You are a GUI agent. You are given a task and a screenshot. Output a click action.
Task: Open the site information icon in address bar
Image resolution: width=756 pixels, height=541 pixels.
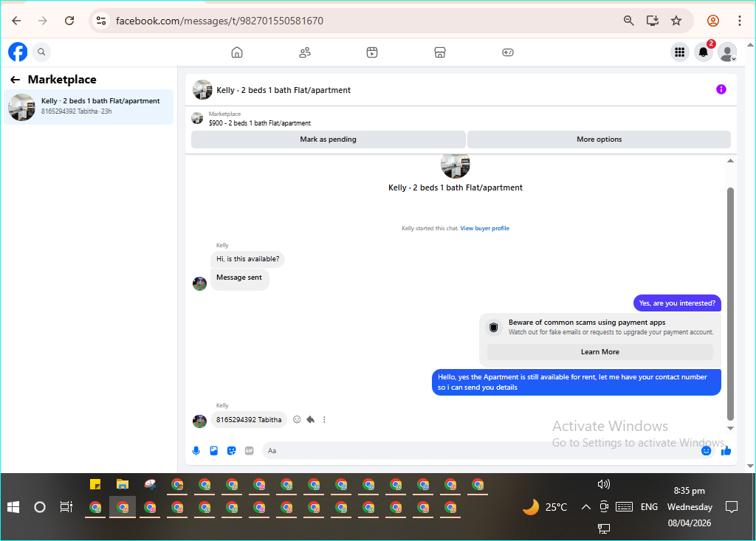tap(101, 21)
